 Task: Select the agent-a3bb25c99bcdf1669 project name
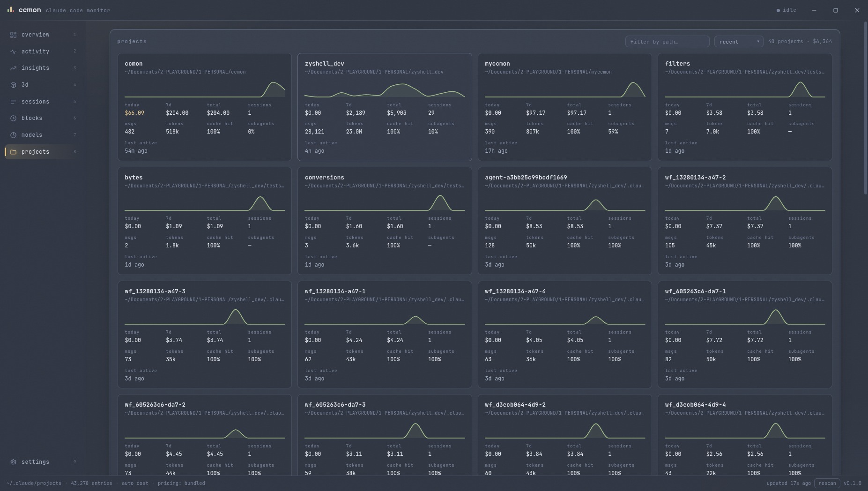coord(526,178)
